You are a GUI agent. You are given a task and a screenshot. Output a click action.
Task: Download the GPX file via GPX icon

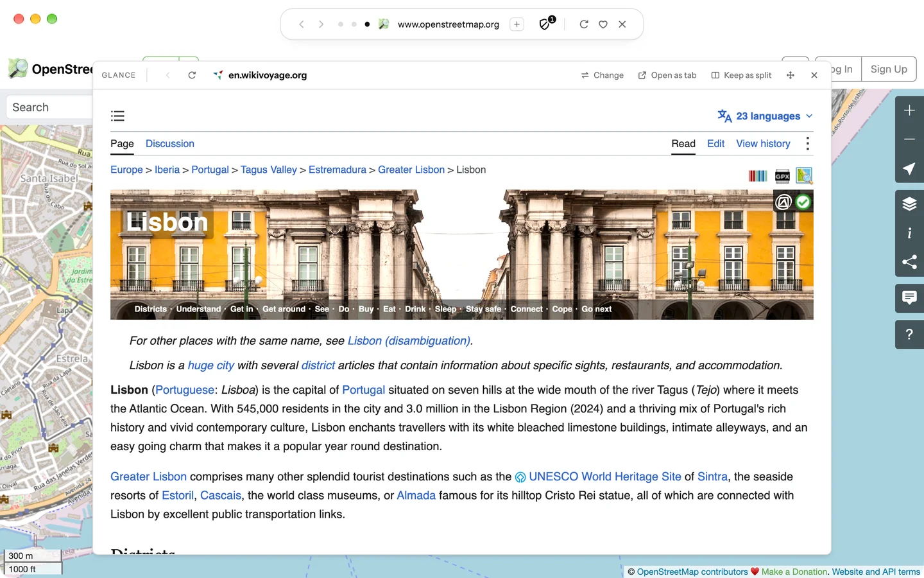pos(782,176)
